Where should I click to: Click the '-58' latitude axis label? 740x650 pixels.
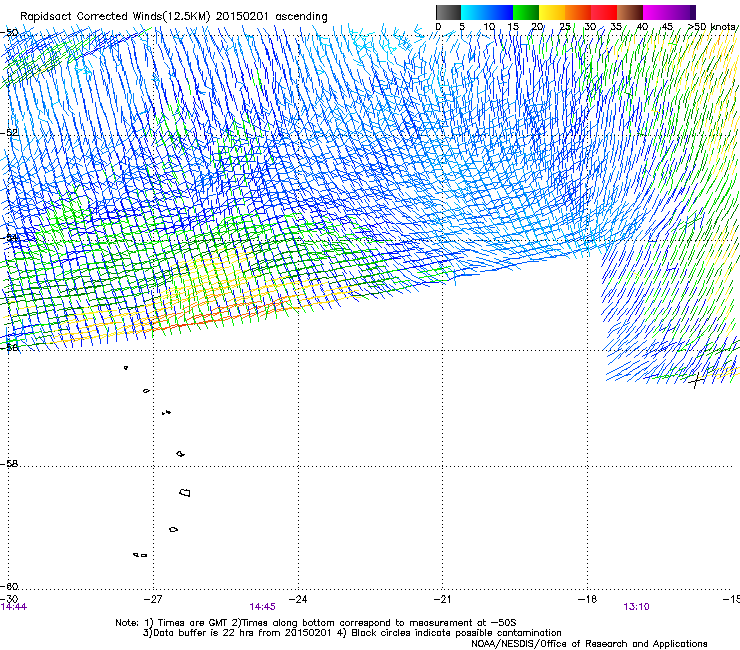tap(9, 464)
